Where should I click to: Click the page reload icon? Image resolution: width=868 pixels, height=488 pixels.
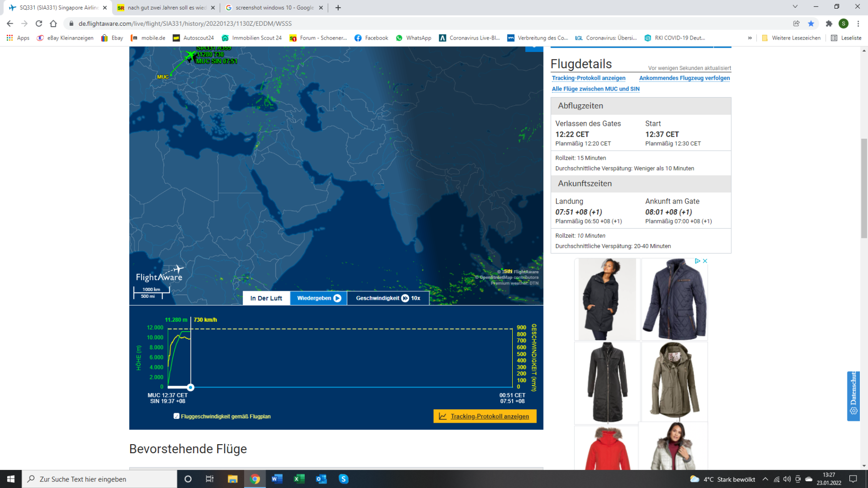click(39, 23)
